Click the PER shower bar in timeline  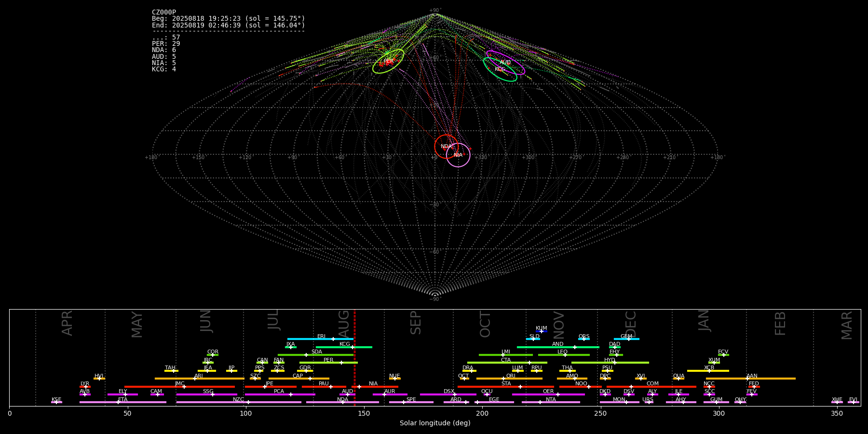click(x=328, y=363)
